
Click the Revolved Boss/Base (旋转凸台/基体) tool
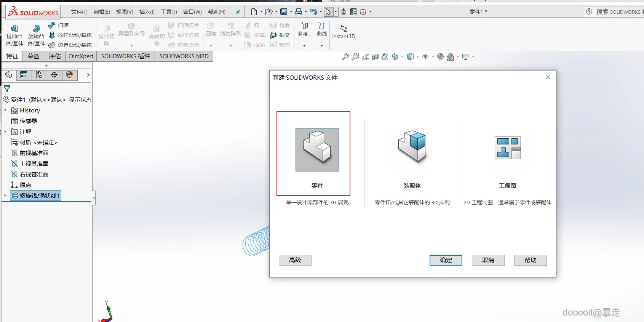click(36, 35)
